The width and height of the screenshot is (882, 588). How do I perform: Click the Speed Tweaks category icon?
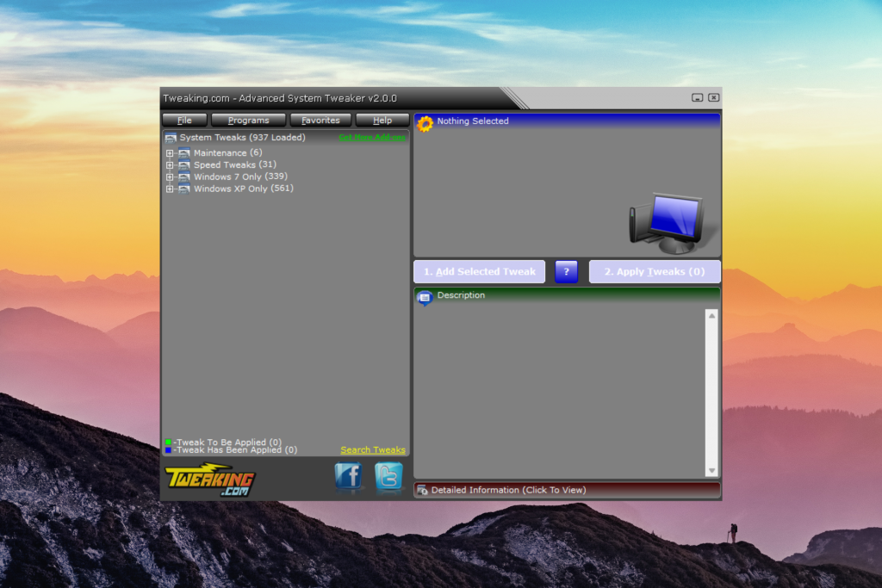click(x=184, y=164)
